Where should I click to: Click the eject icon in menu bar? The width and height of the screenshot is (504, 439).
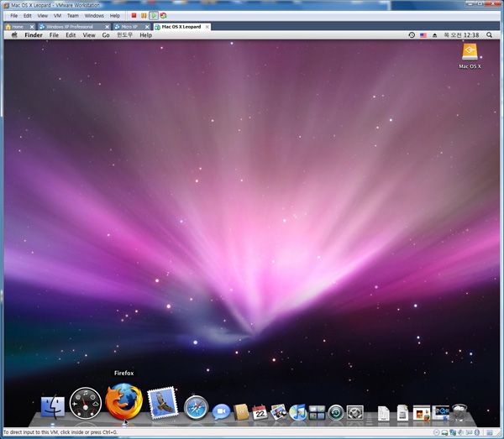(x=434, y=35)
